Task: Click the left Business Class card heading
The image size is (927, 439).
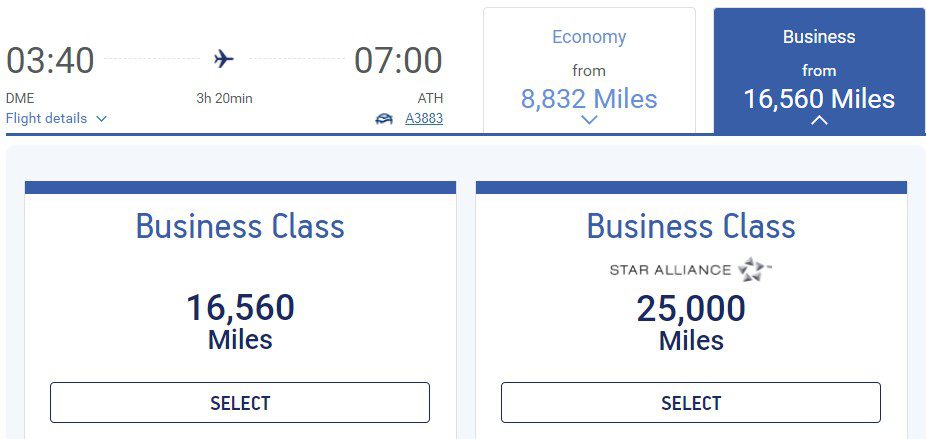Action: (240, 226)
